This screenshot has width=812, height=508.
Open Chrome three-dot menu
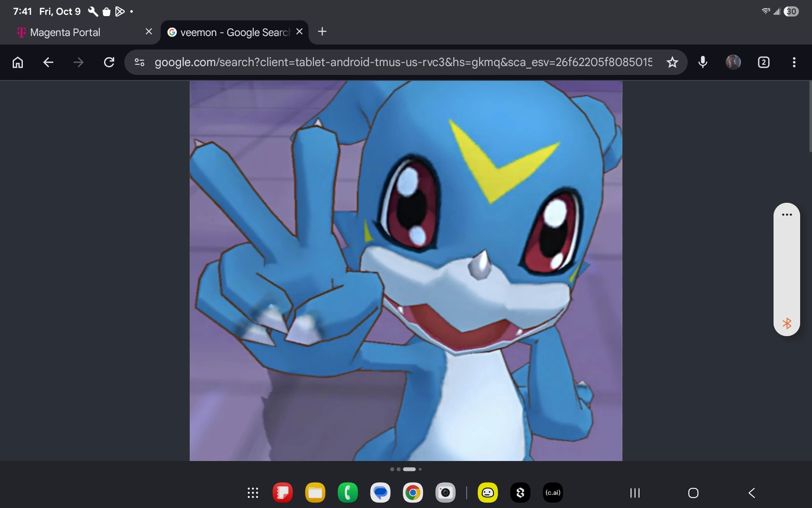coord(794,63)
